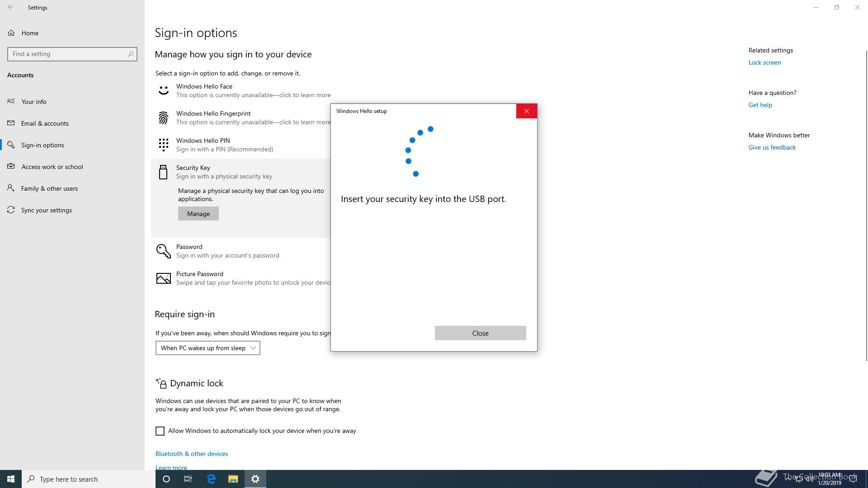Click the Family & other users icon
The image size is (868, 488).
[11, 188]
